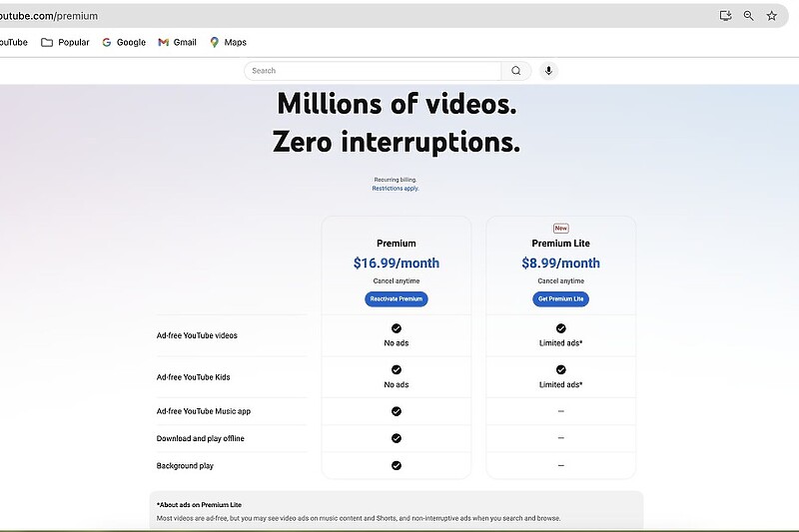Open the Popular bookmarks folder
This screenshot has height=532, width=799.
click(65, 42)
